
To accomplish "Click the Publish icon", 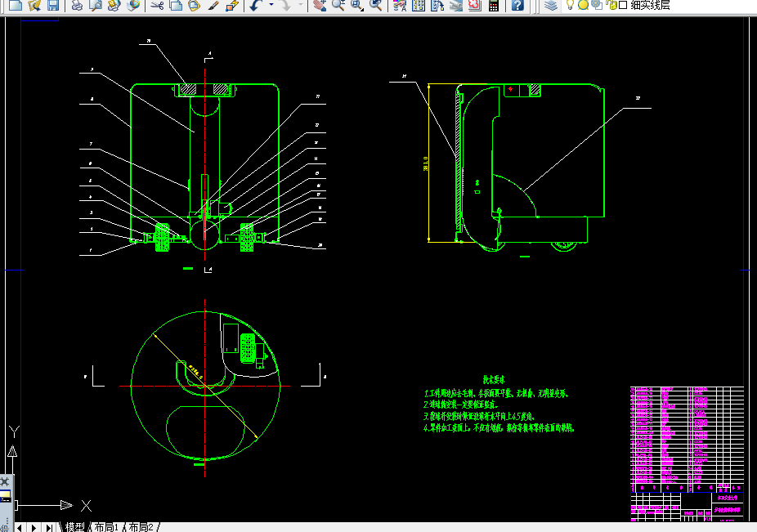I will 114,5.
